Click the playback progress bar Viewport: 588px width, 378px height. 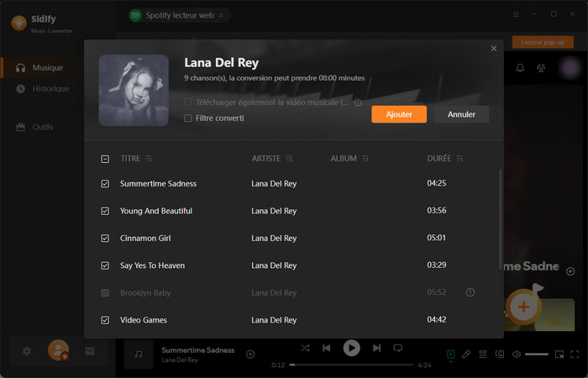click(351, 365)
